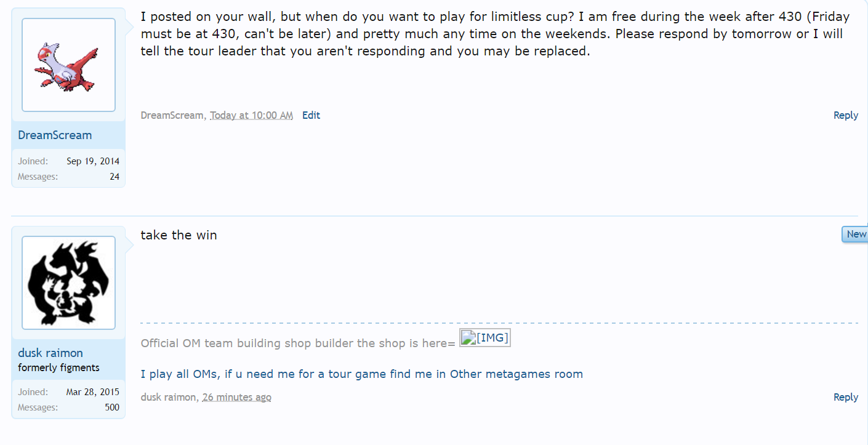Viewport: 868px width, 445px height.
Task: Edit DreamScream's posted message
Action: 311,115
